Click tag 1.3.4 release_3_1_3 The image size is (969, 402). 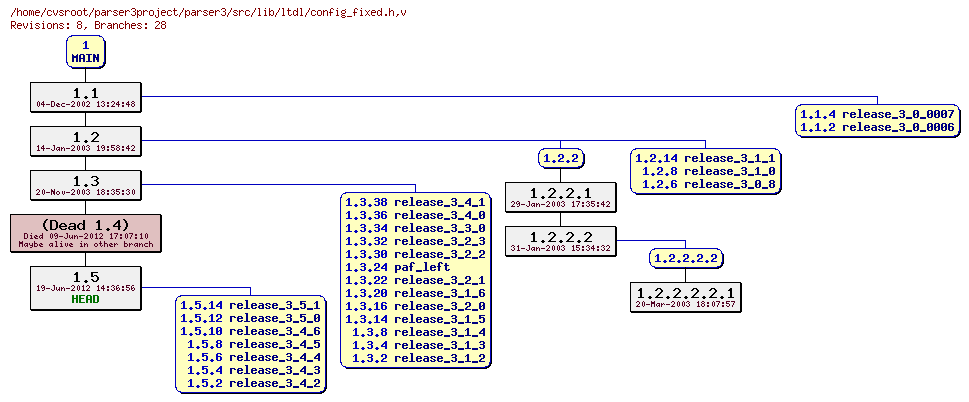coord(419,345)
